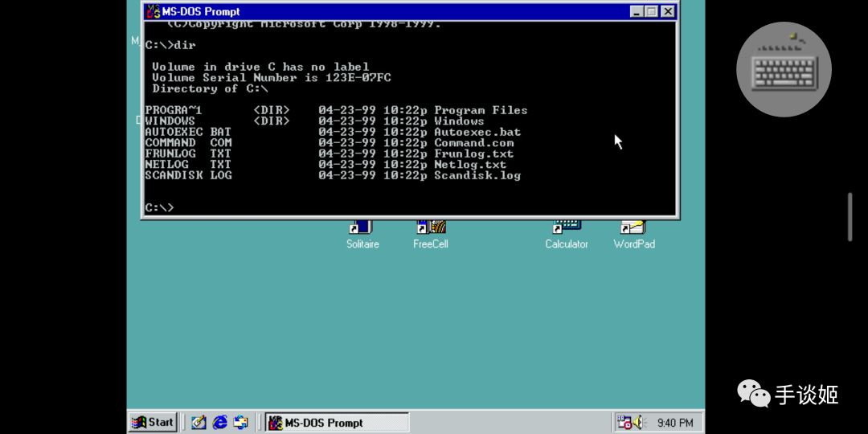Click the Show Desktop quick launch icon
Viewport: 868px width, 434px height.
pos(199,423)
